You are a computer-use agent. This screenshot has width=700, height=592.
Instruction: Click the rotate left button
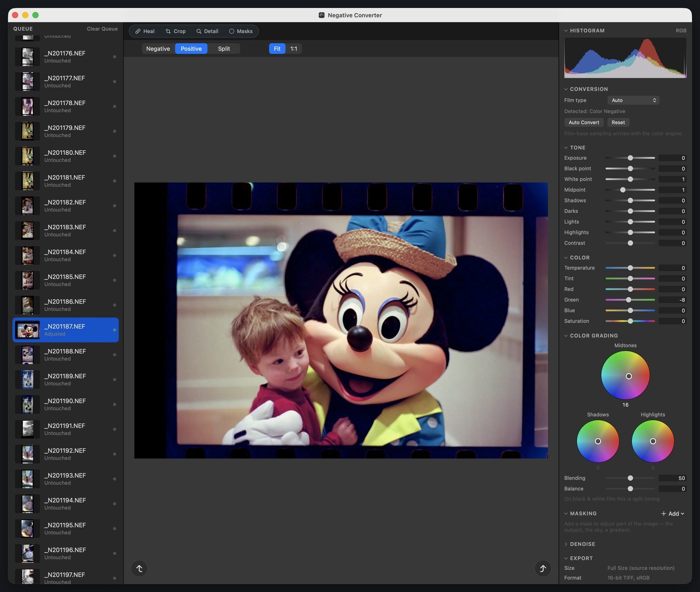pos(139,568)
